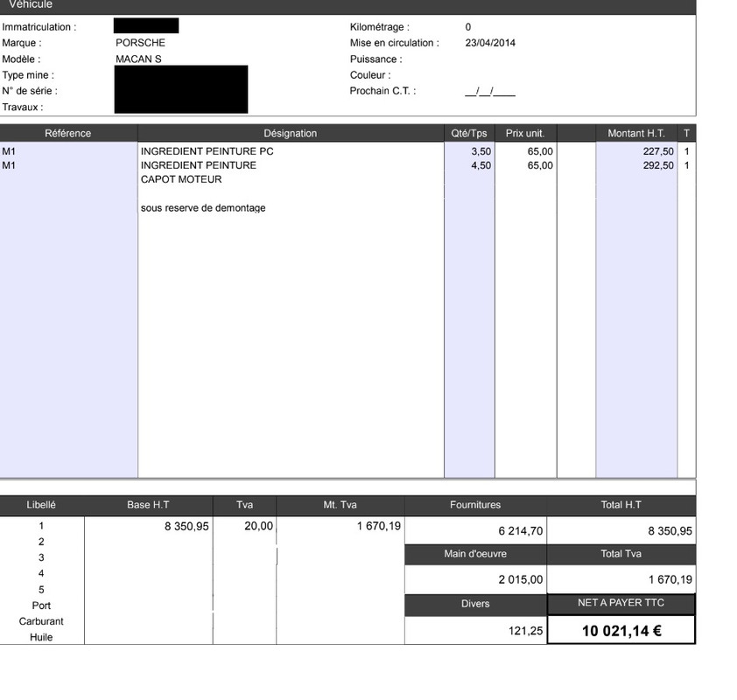737x700 pixels.
Task: Click quantity value 4,50
Action: coord(481,165)
